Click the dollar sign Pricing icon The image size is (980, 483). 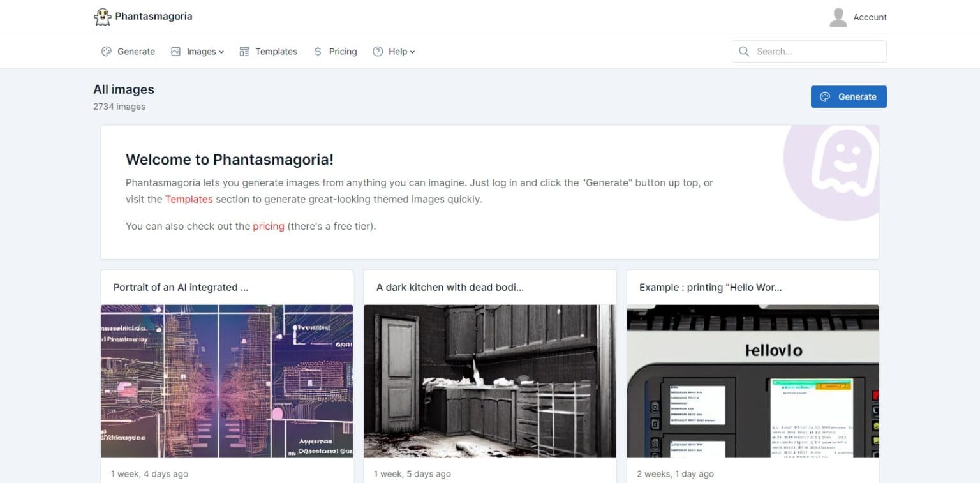click(x=318, y=52)
